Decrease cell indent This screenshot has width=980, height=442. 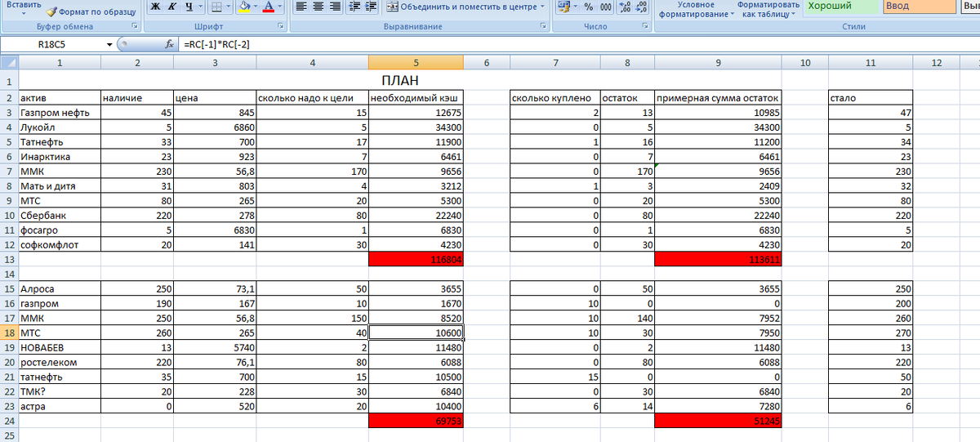tap(356, 7)
